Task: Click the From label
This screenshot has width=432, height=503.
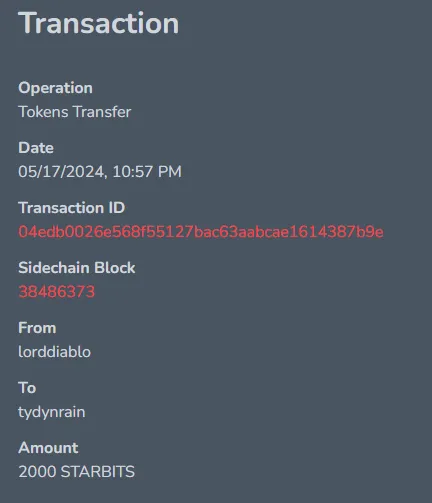Action: click(37, 328)
